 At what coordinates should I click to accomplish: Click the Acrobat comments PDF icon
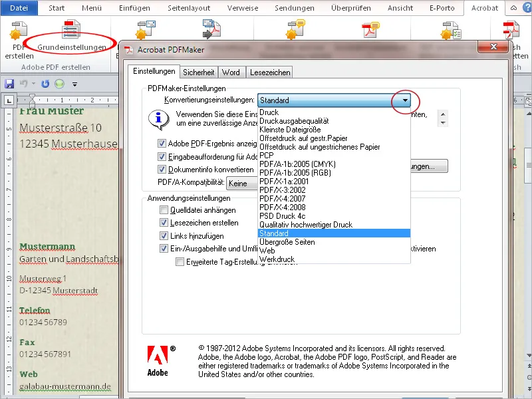coord(370,29)
